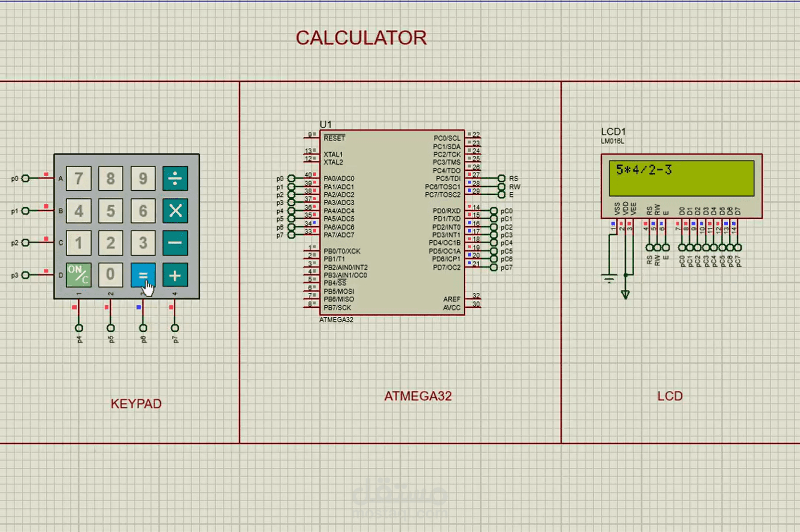Click the divide key on keypad
The width and height of the screenshot is (800, 532).
click(x=175, y=178)
